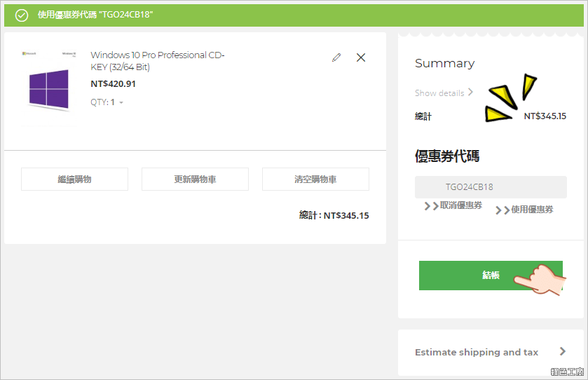
Task: Click the cart total 總計: NT$345.15
Action: point(334,215)
